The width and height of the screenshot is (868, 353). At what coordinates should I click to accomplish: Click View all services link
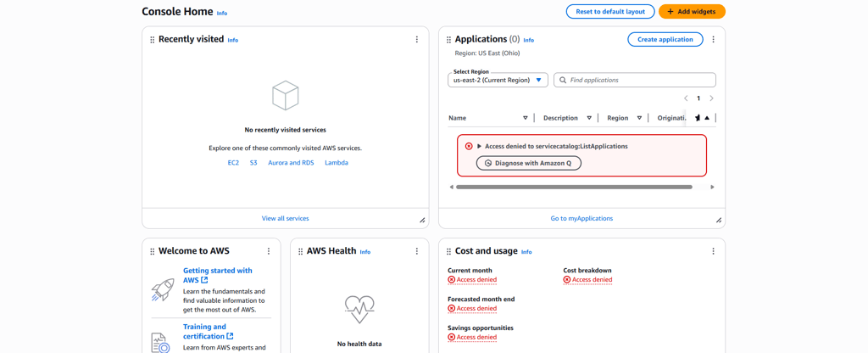point(285,218)
